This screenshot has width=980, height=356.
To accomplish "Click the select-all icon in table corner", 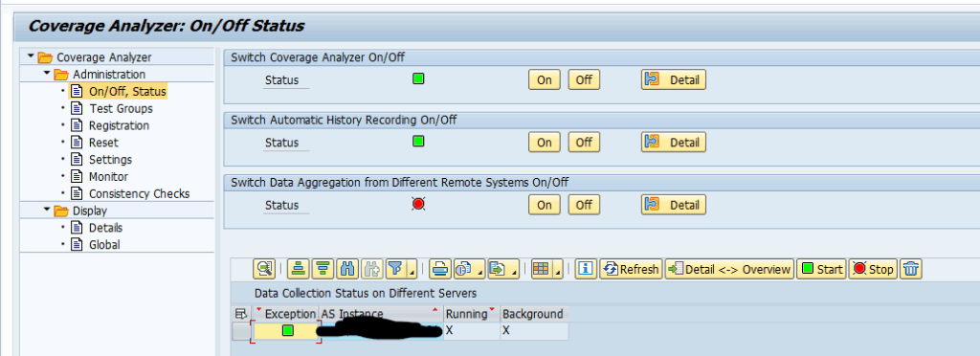I will pos(240,314).
